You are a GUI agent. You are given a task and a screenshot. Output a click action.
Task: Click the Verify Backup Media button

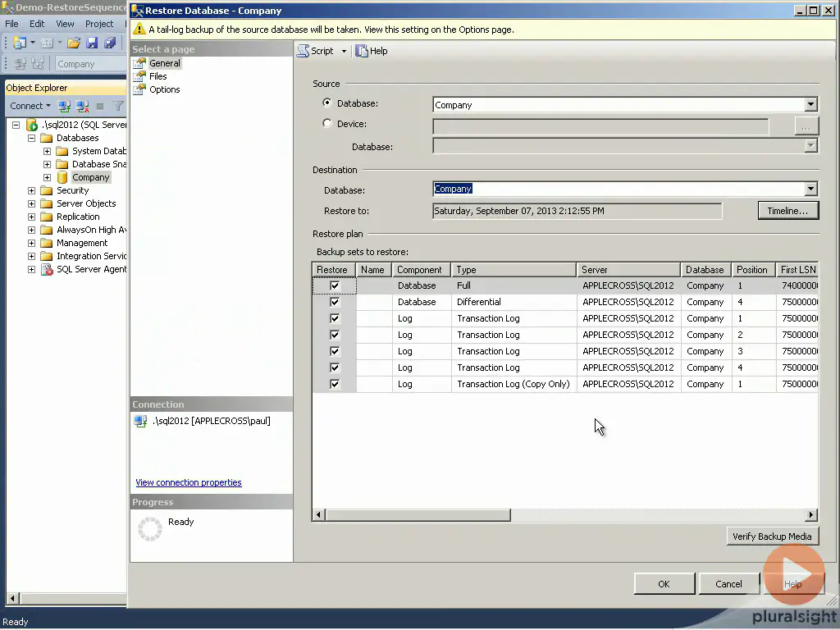coord(772,536)
